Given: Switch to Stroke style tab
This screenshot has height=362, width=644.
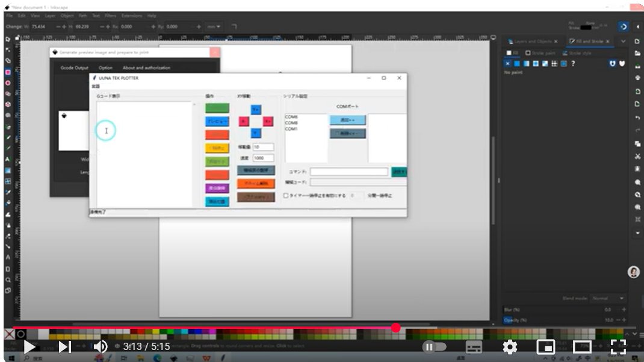Looking at the screenshot, I should (577, 53).
